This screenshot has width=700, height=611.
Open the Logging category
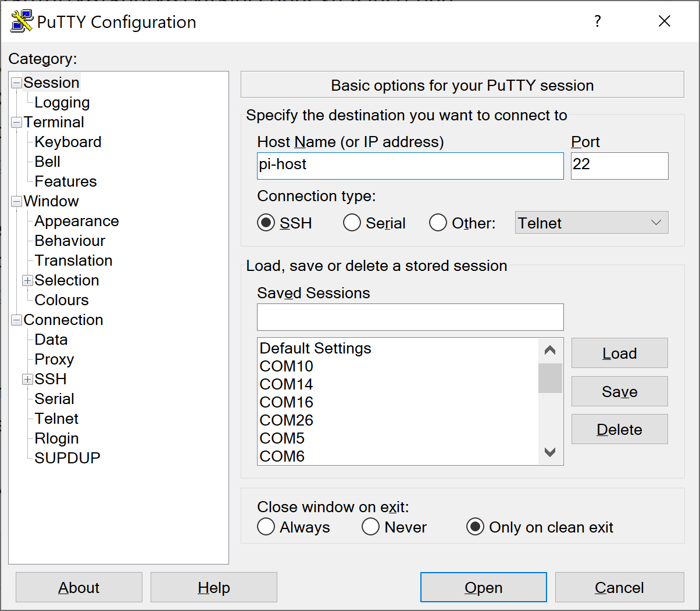click(x=62, y=103)
